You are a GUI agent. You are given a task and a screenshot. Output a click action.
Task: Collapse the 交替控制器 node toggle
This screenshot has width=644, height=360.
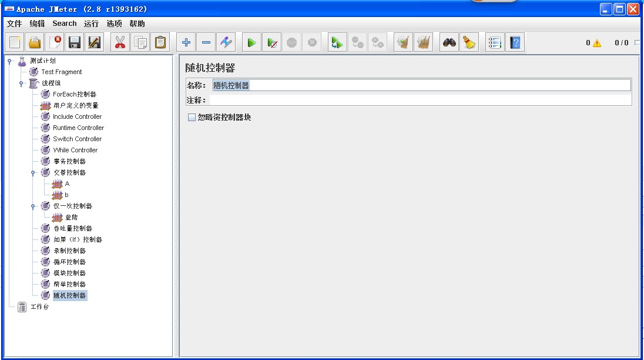click(33, 173)
